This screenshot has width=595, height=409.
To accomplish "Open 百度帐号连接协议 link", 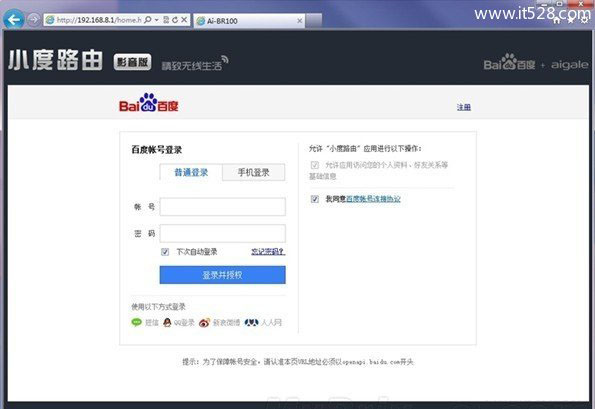I will point(373,199).
